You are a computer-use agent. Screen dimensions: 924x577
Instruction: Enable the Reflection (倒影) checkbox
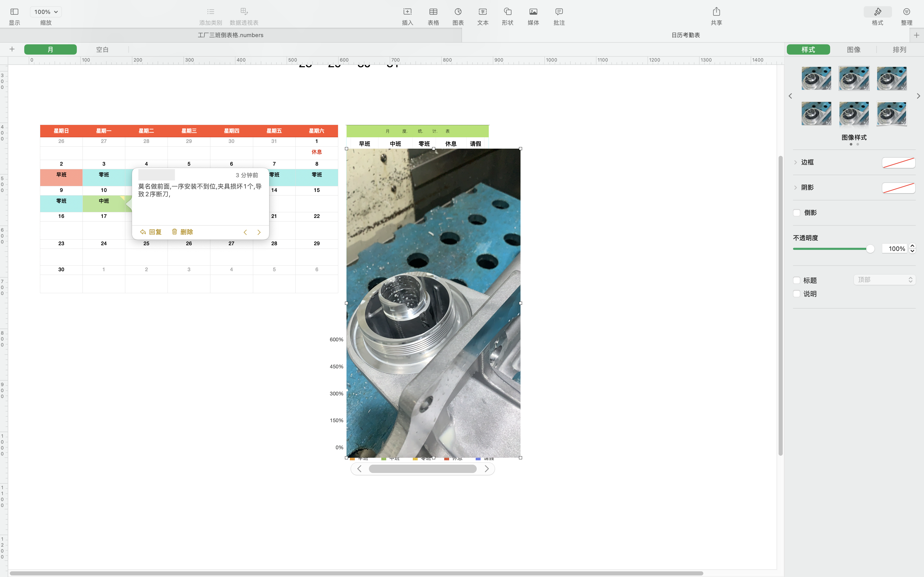(x=797, y=213)
